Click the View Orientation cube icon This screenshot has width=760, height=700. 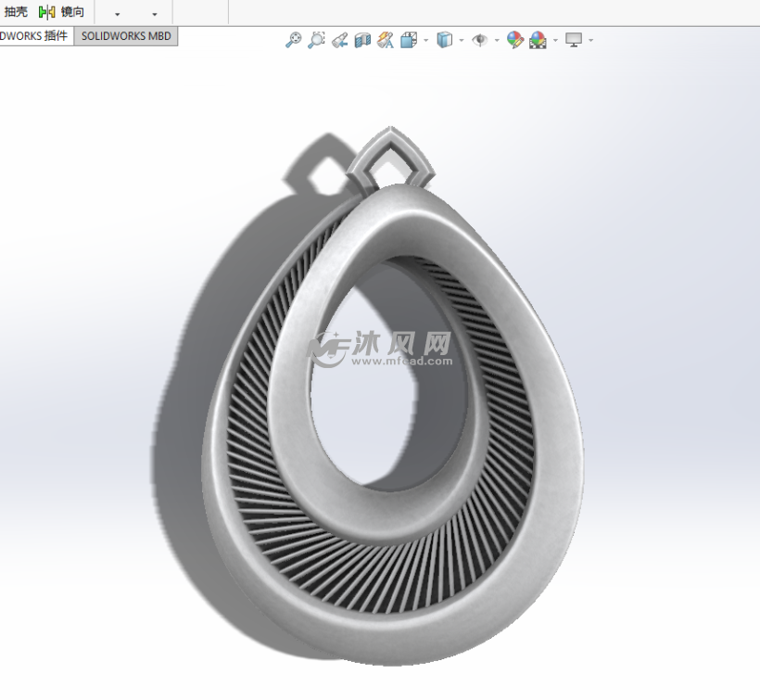[409, 40]
